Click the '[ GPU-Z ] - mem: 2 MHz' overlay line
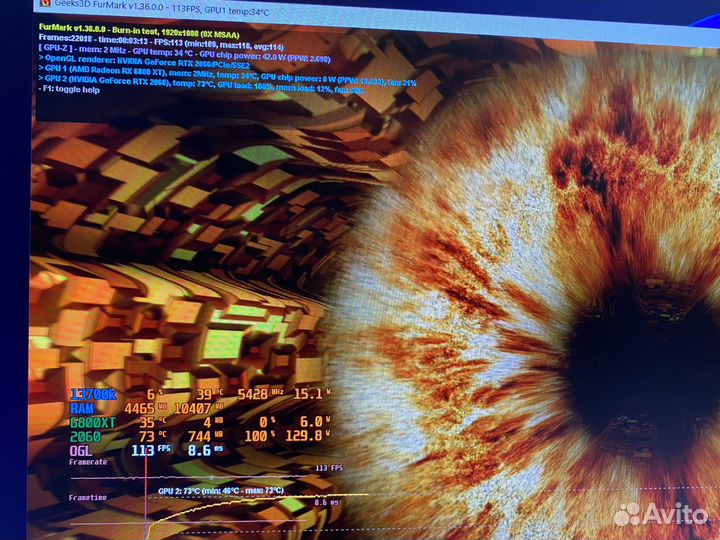The height and width of the screenshot is (540, 720). (184, 54)
